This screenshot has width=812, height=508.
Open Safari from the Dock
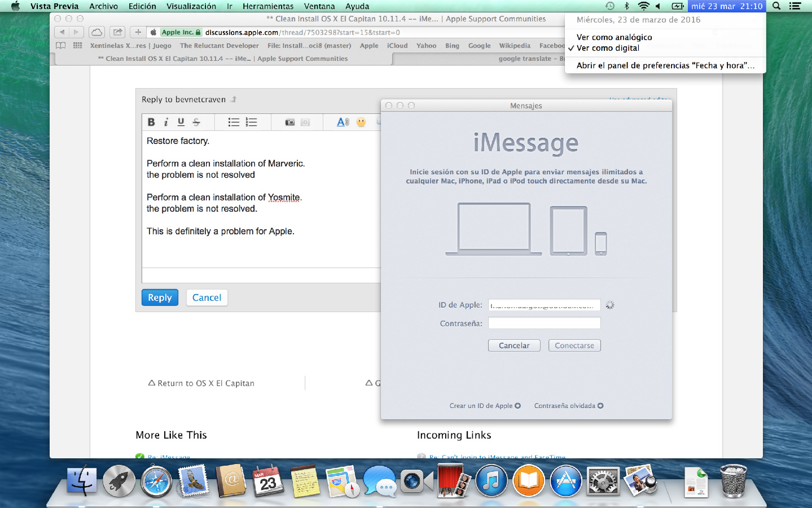[x=156, y=481]
